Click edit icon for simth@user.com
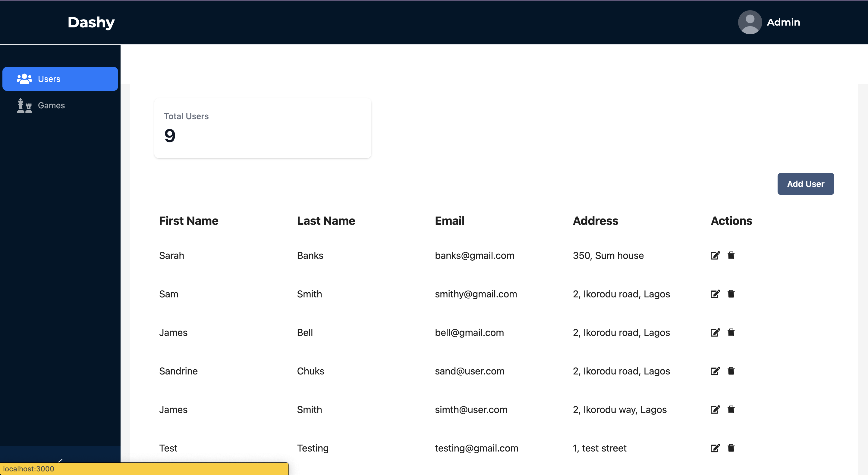Screen dimensions: 868x475 click(x=715, y=410)
